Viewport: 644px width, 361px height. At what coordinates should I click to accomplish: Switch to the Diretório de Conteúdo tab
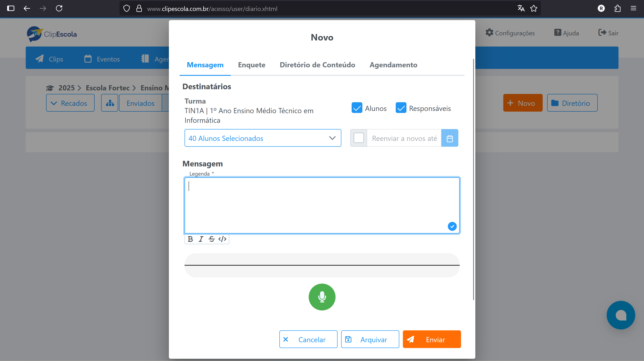click(317, 65)
